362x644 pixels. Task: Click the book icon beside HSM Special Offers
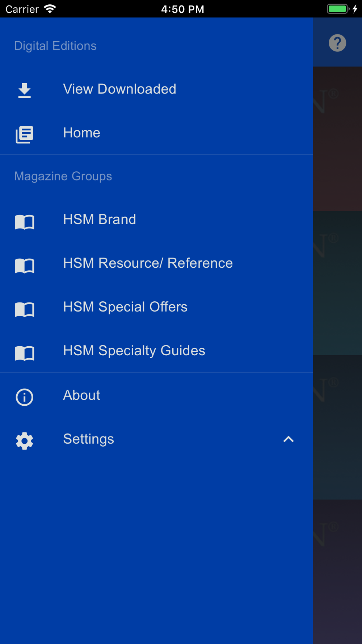click(x=24, y=309)
